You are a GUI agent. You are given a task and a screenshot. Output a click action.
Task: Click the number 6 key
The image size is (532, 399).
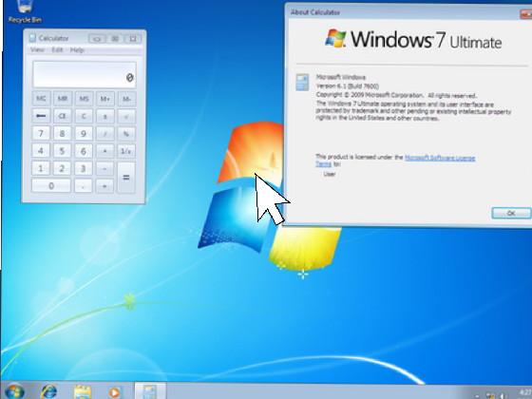tap(84, 151)
